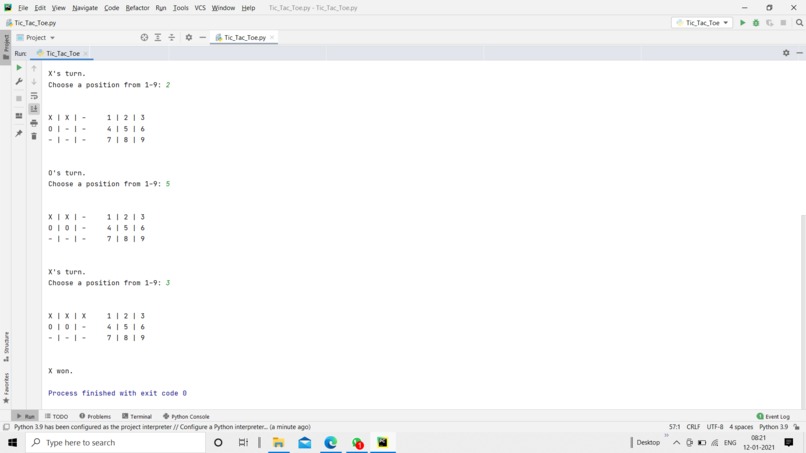Pin the Run tab
This screenshot has width=806, height=453.
click(x=19, y=133)
